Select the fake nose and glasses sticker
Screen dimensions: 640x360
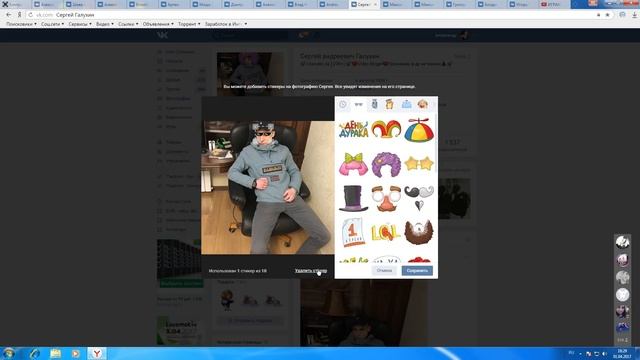coord(386,198)
